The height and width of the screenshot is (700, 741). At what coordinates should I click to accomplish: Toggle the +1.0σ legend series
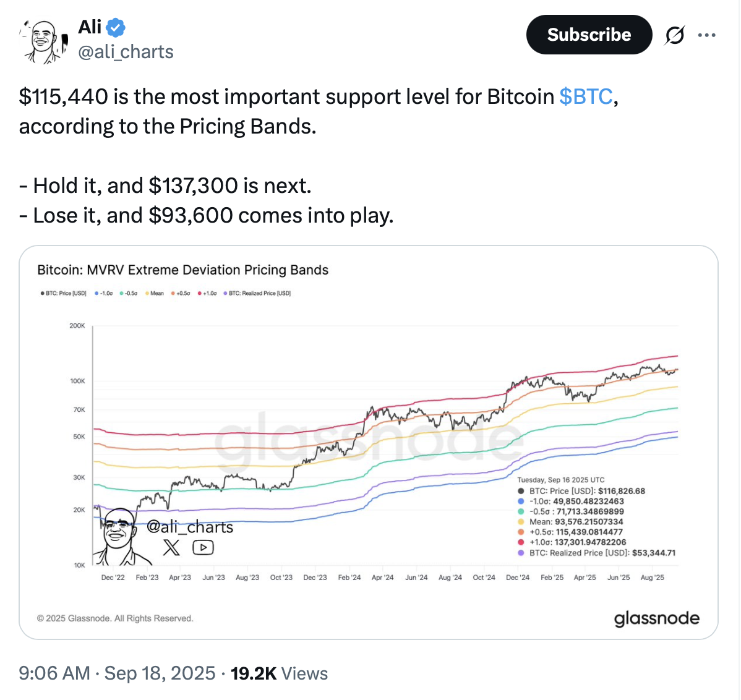207,293
